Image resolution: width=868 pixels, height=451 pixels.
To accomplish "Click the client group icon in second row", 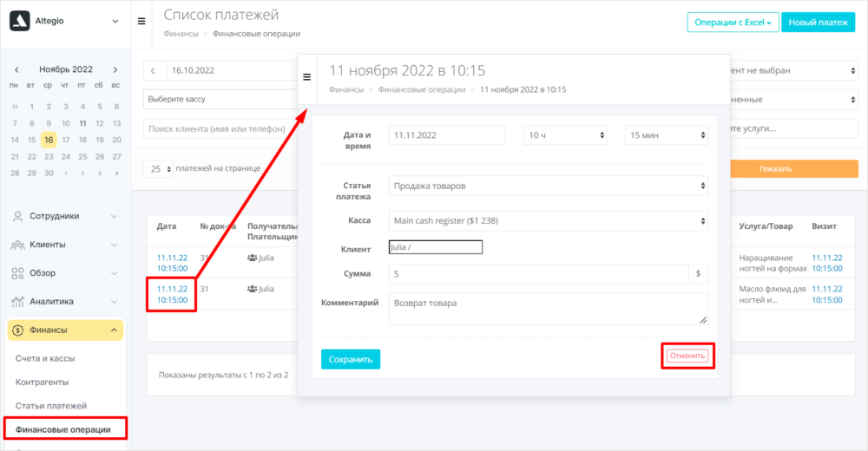I will click(252, 289).
